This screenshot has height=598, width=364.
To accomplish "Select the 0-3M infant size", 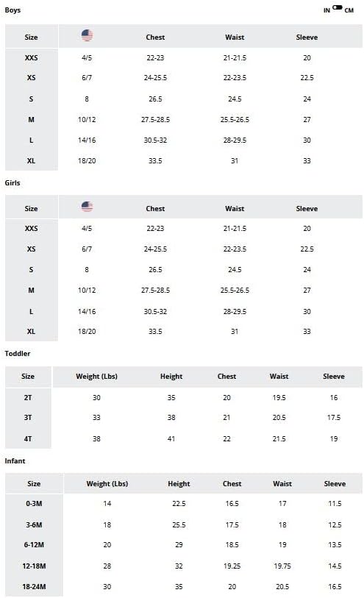I will (x=34, y=504).
